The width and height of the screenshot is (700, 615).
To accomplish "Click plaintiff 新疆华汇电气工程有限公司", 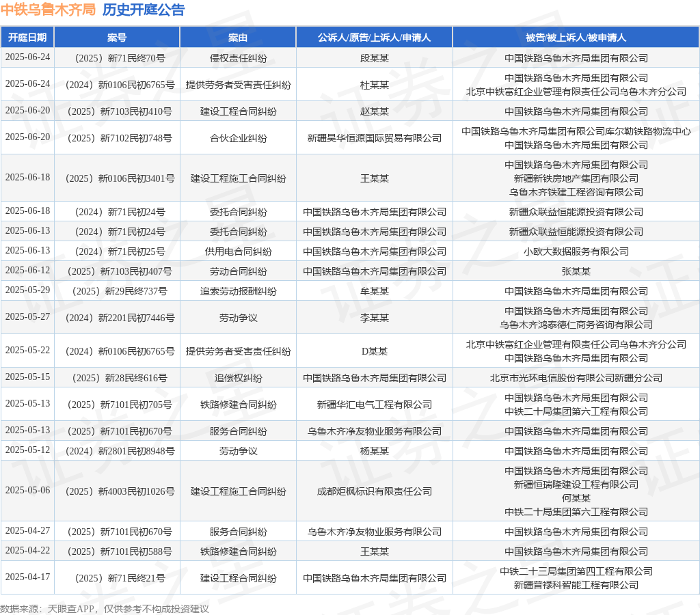I will (x=374, y=405).
